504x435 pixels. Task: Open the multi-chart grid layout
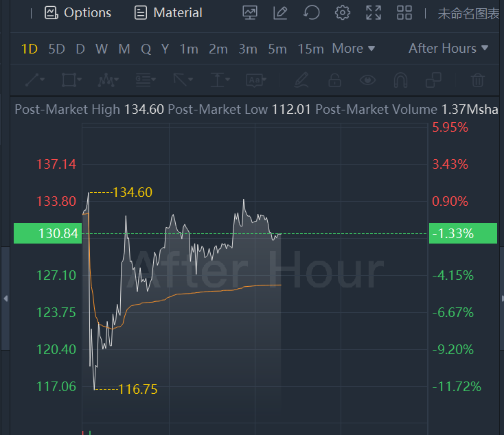click(404, 12)
